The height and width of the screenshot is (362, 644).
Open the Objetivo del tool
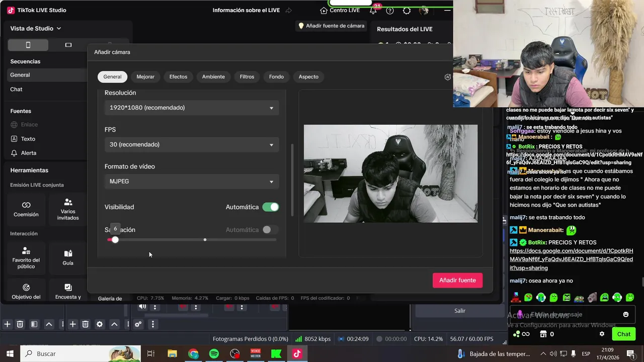pyautogui.click(x=26, y=291)
